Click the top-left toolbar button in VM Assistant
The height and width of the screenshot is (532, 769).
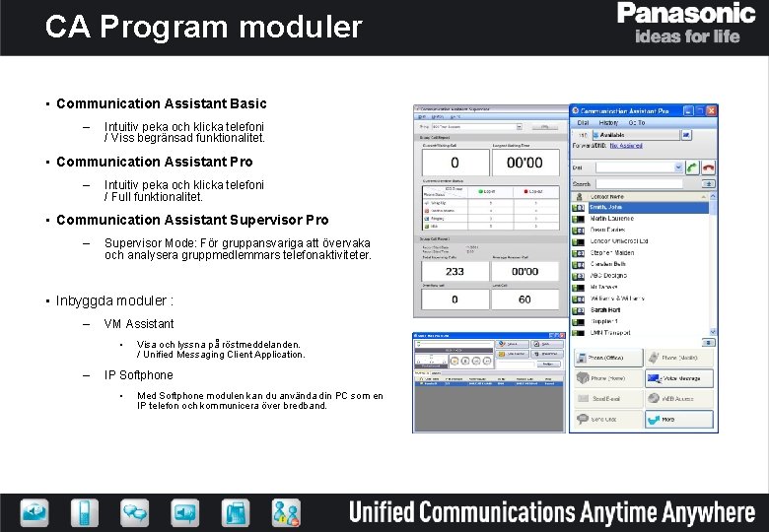[512, 345]
